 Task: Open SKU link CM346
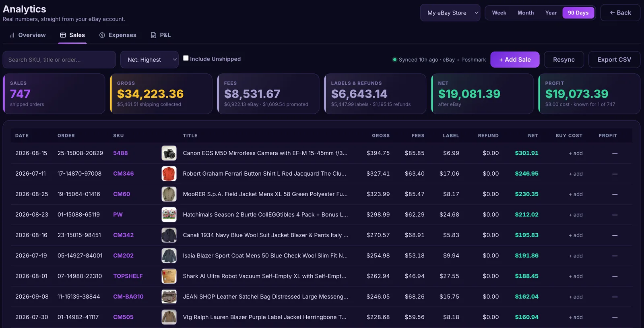click(123, 174)
